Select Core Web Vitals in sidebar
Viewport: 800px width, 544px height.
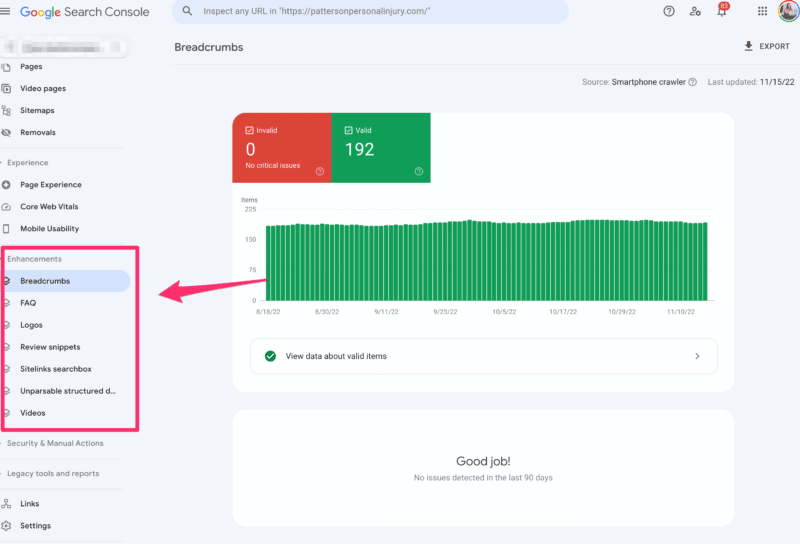coord(49,207)
